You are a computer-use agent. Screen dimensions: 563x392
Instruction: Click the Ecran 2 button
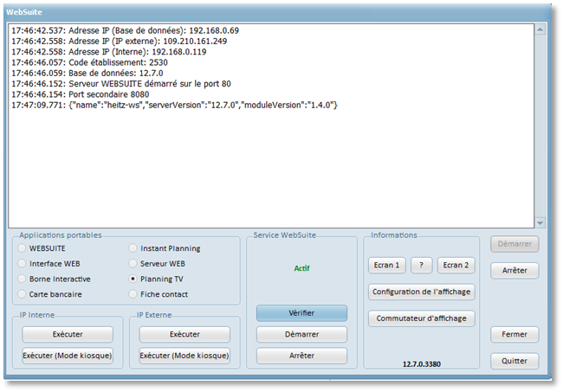(456, 266)
